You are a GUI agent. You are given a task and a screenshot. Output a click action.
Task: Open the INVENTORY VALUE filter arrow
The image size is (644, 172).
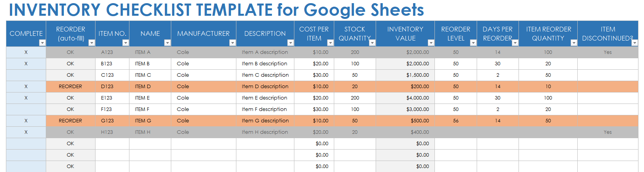pos(431,43)
